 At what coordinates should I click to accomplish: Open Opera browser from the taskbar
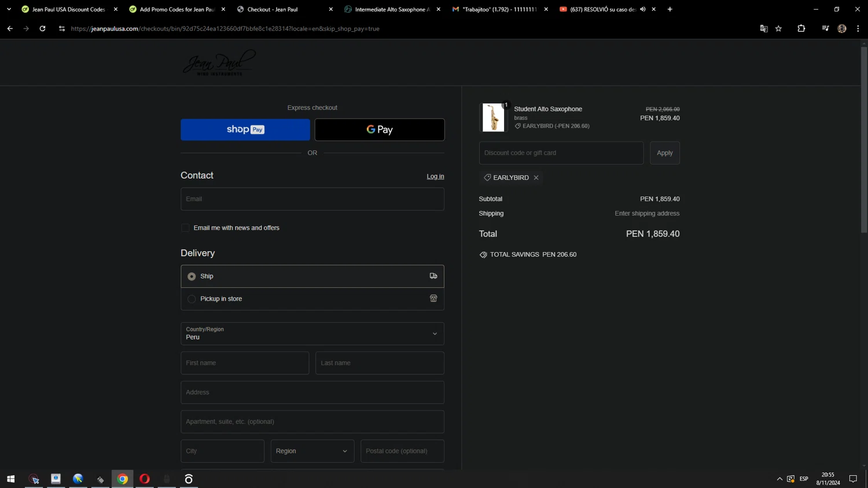pos(145,479)
